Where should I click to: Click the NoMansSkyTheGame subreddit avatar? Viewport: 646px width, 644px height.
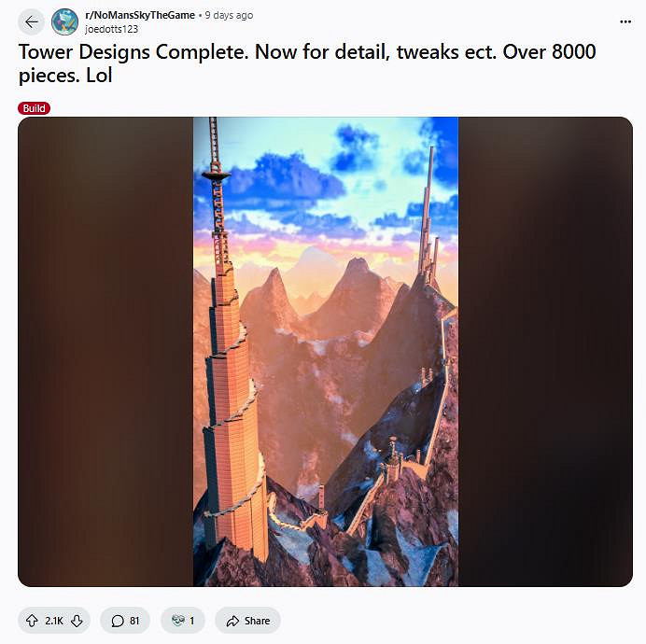65,21
